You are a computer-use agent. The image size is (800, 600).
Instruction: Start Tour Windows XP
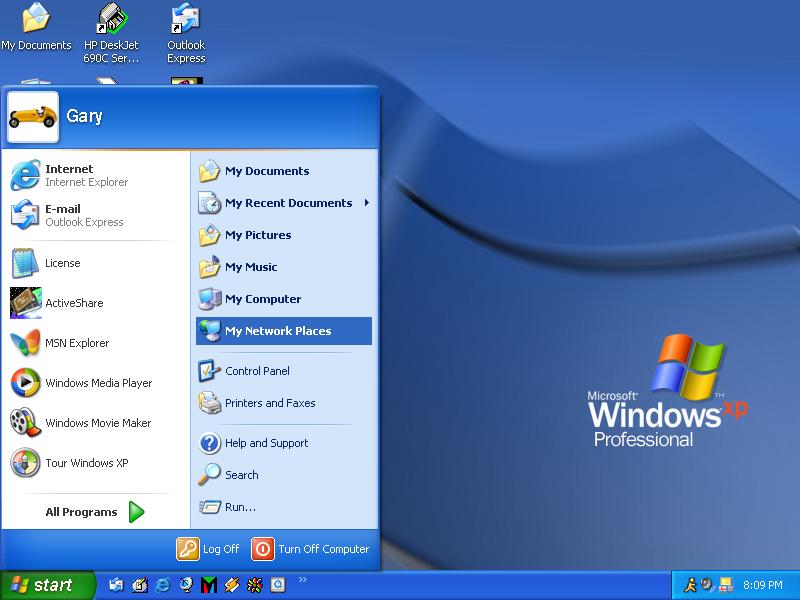click(x=95, y=463)
